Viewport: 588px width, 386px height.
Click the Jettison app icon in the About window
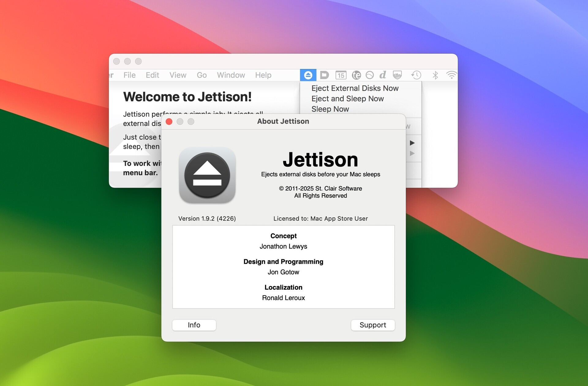click(x=207, y=175)
